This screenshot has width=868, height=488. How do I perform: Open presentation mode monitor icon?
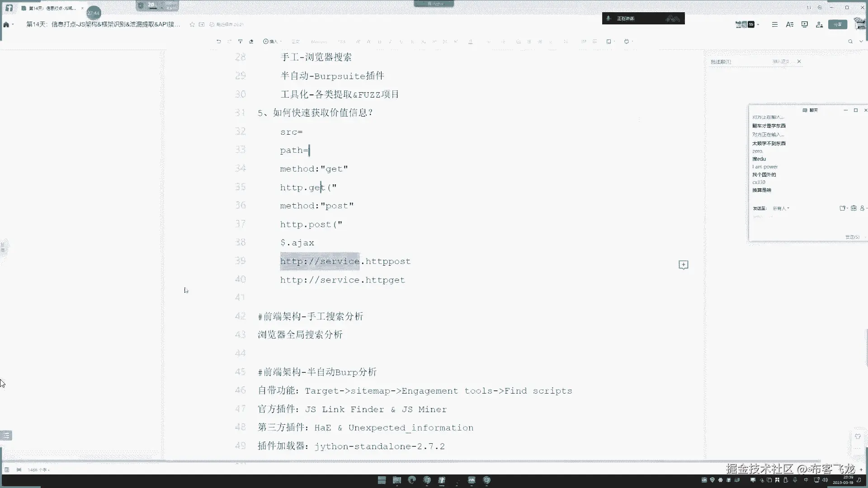(x=804, y=24)
